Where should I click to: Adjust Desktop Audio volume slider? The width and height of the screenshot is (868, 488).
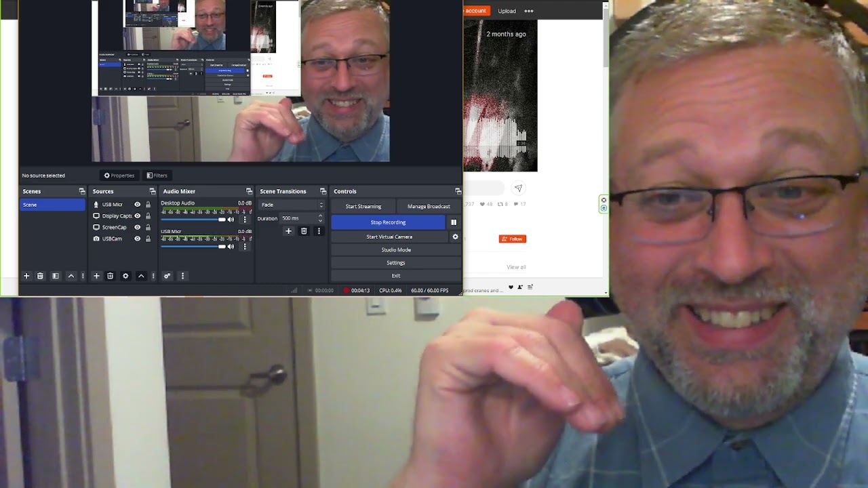click(193, 220)
